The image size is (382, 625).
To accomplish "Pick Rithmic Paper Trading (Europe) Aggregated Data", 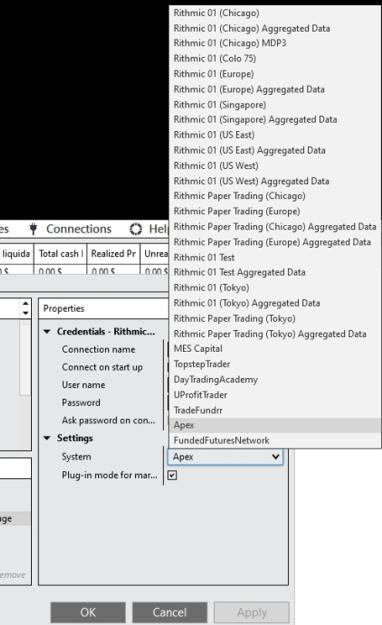I will 274,242.
